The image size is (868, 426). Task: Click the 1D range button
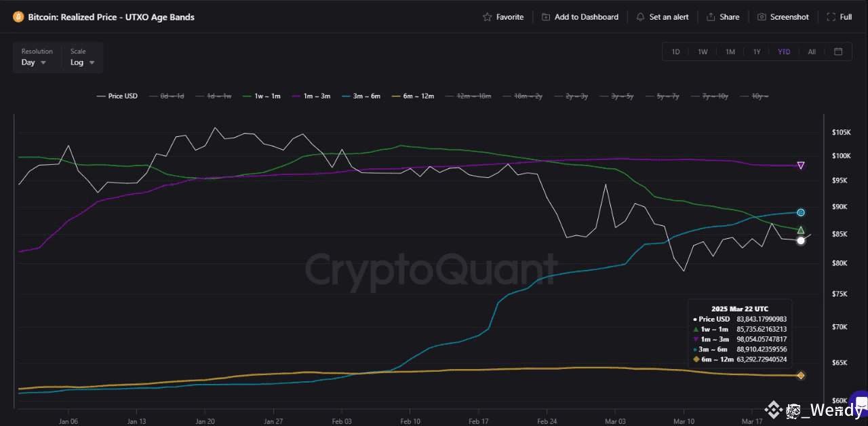675,51
